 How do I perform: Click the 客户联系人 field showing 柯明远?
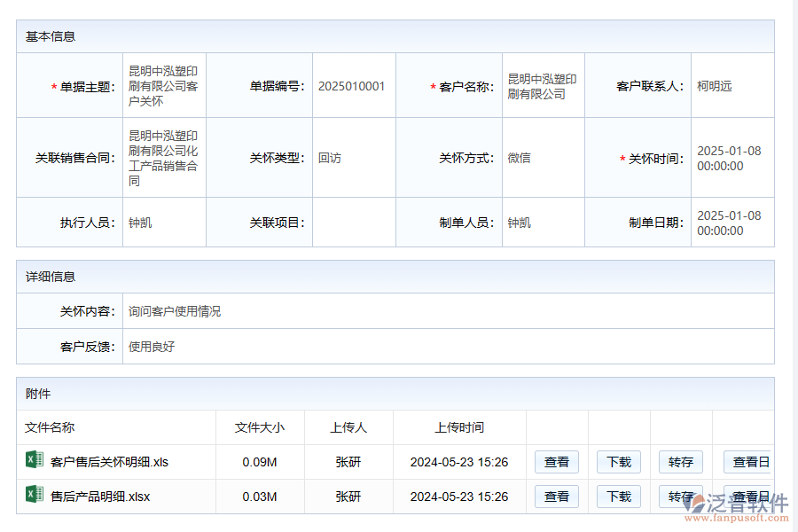click(x=731, y=86)
